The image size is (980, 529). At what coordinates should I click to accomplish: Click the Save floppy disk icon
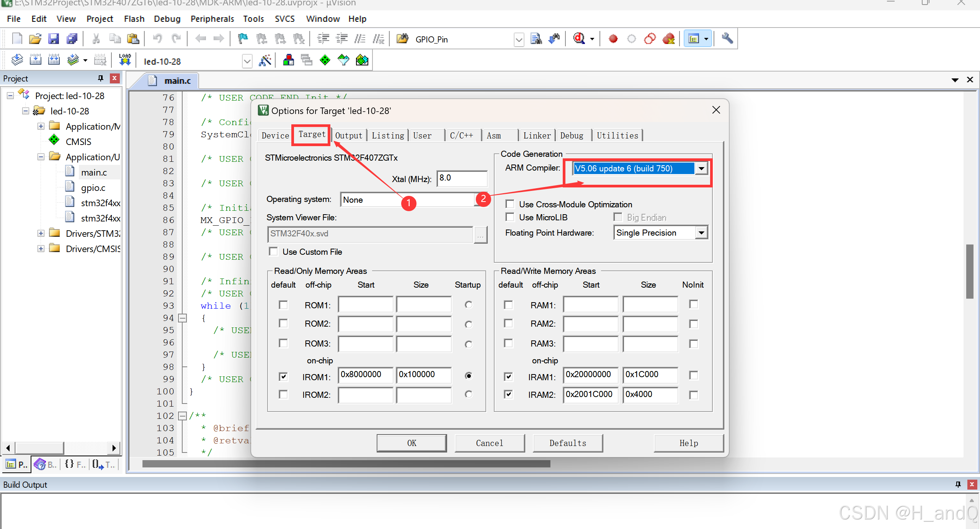[54, 39]
